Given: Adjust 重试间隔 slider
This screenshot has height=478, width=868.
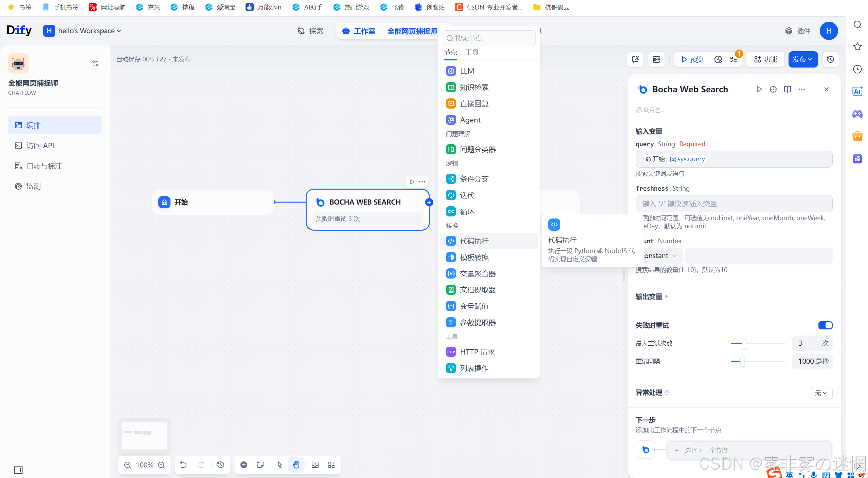Looking at the screenshot, I should [x=742, y=362].
